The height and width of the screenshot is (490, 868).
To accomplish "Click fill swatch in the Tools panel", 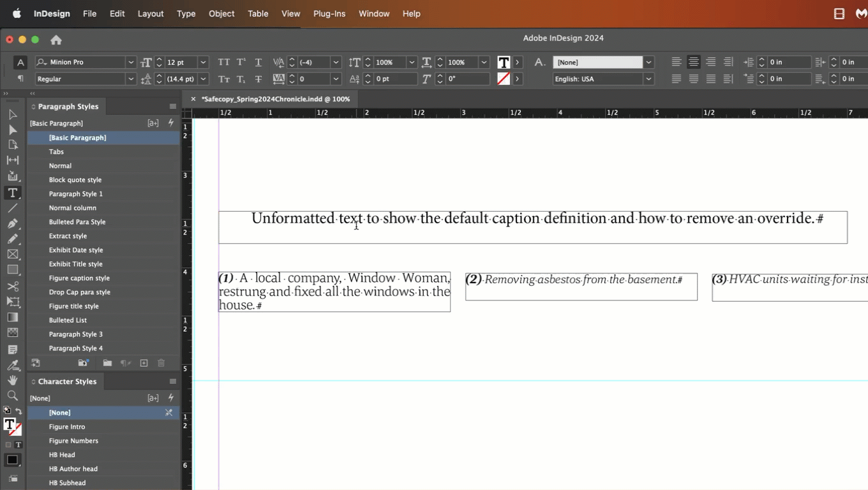I will point(10,424).
